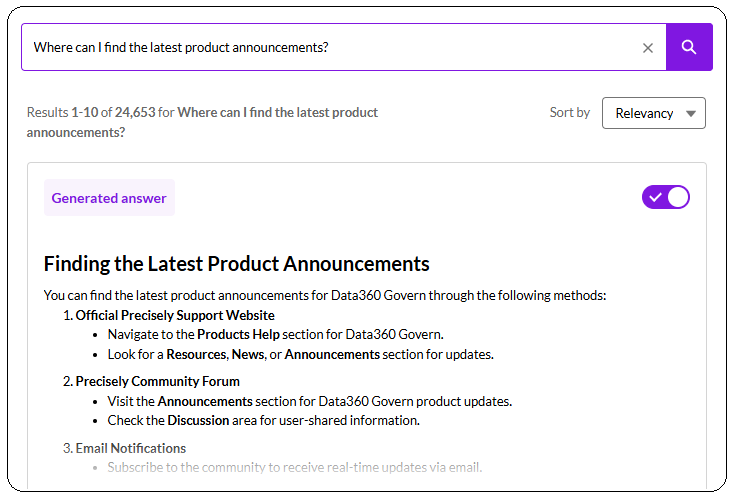The height and width of the screenshot is (498, 734).
Task: Click the Sort by label
Action: [x=570, y=112]
